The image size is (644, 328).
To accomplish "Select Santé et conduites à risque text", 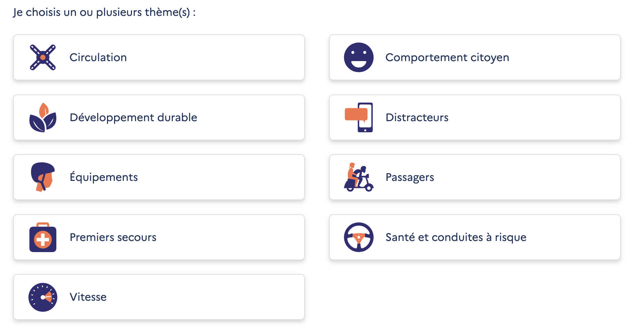I will pos(456,237).
